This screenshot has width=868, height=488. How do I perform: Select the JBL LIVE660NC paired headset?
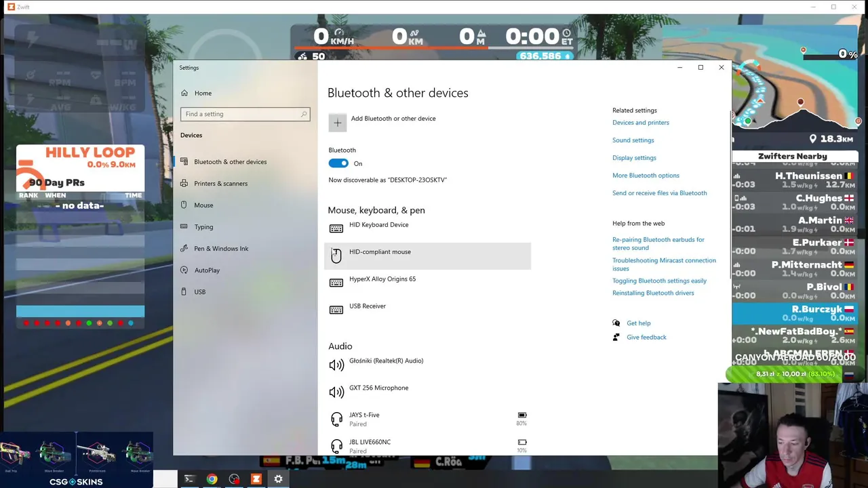pos(427,446)
